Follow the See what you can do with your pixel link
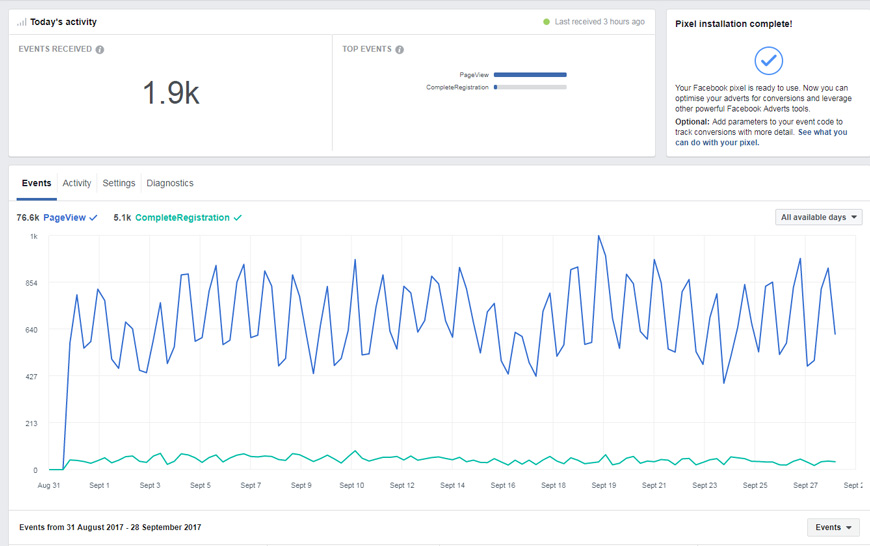The height and width of the screenshot is (546, 870). pos(761,137)
